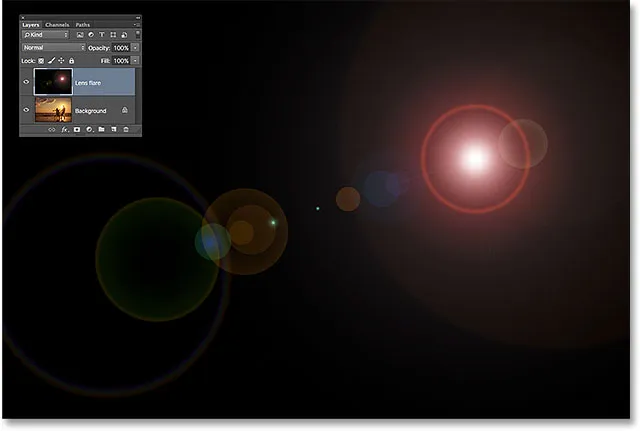Viewport: 640px width, 431px height.
Task: Click the Background layer lock icon
Action: coord(125,110)
